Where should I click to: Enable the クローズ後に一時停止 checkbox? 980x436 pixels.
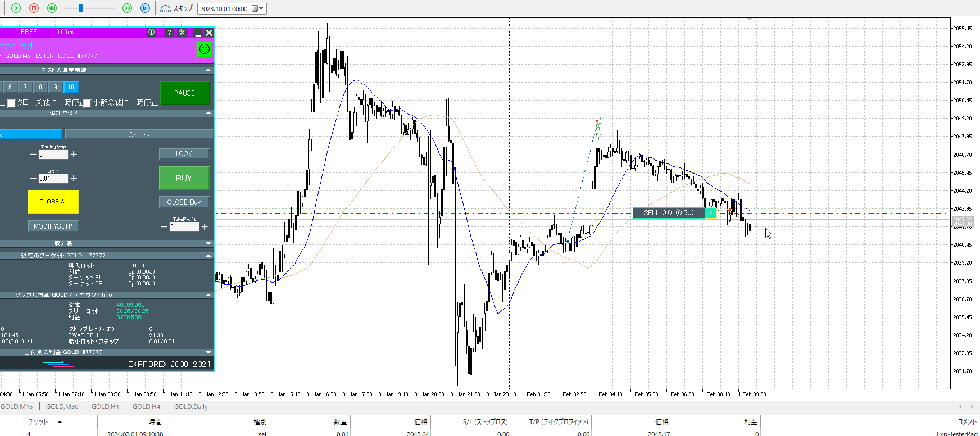coord(11,103)
